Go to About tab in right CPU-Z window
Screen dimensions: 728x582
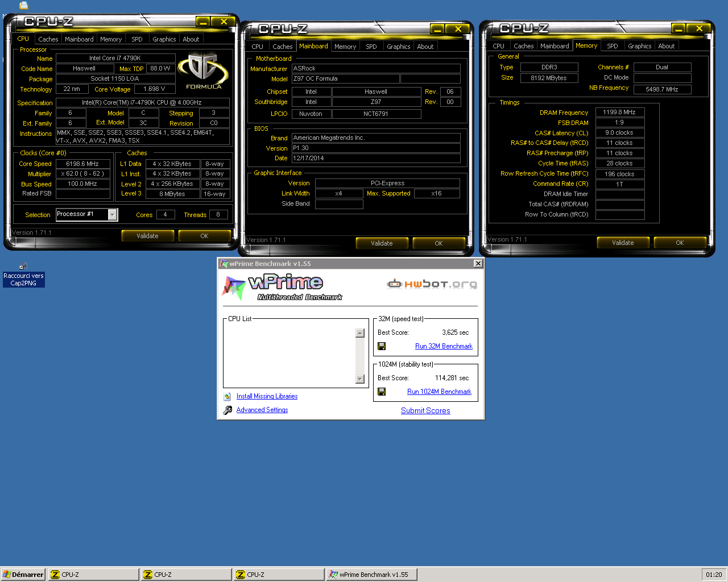pyautogui.click(x=667, y=46)
